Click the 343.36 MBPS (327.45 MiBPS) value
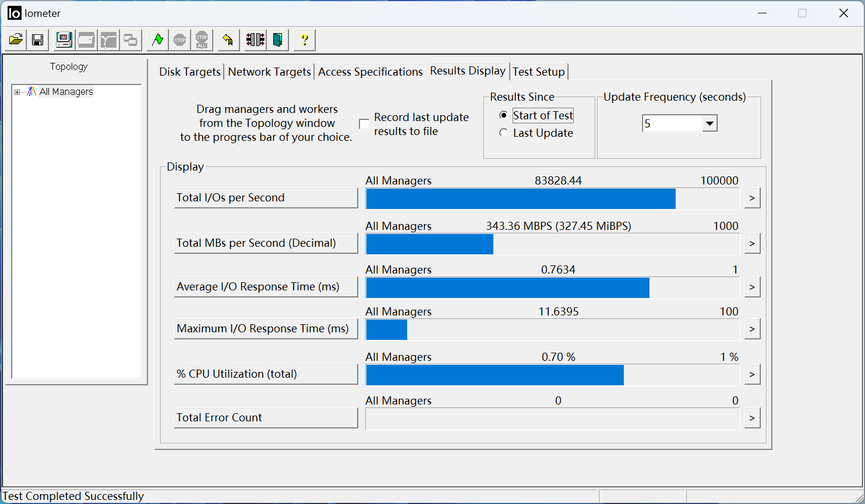 [x=559, y=226]
